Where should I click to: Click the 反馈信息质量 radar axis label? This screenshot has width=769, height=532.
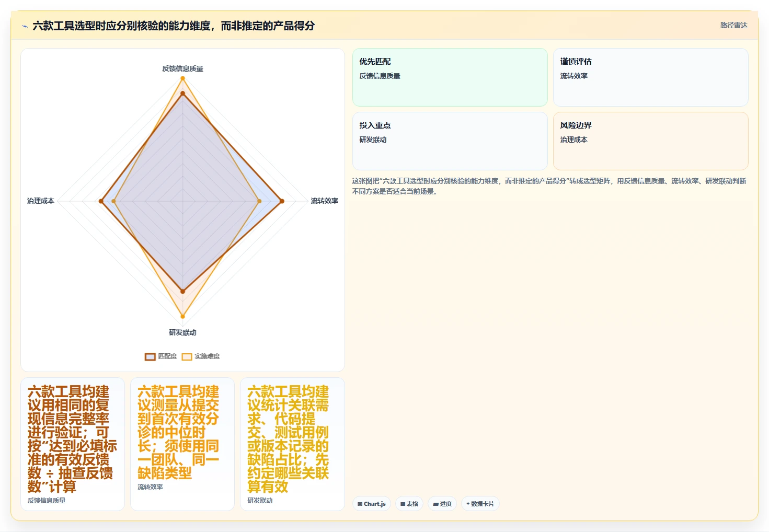[x=182, y=68]
